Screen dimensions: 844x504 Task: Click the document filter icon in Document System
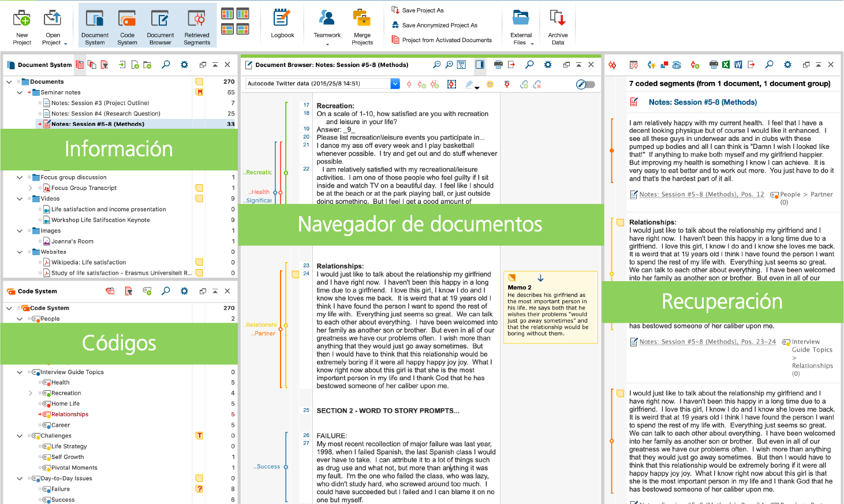(104, 65)
